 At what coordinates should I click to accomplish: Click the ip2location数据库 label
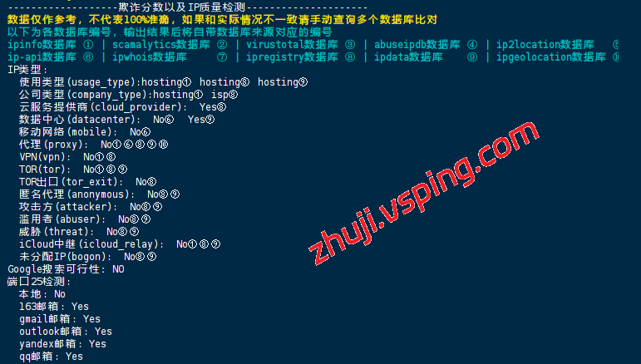point(545,45)
